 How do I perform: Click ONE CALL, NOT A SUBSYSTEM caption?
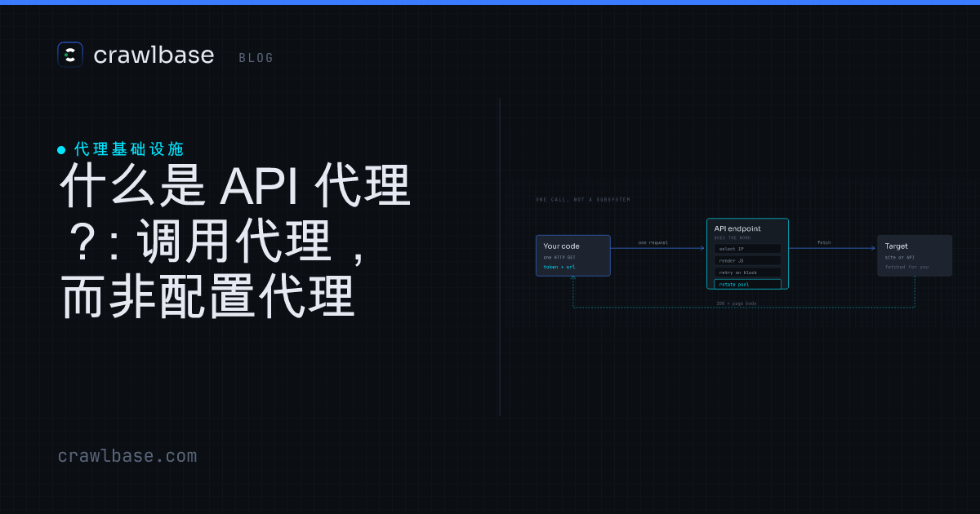[583, 199]
